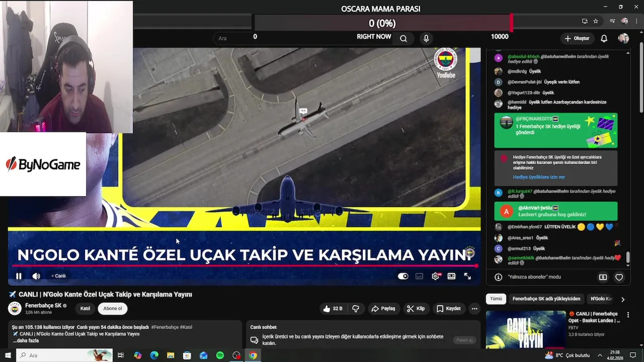Open Windows Start menu
Image resolution: width=644 pixels, height=362 pixels.
[x=8, y=355]
